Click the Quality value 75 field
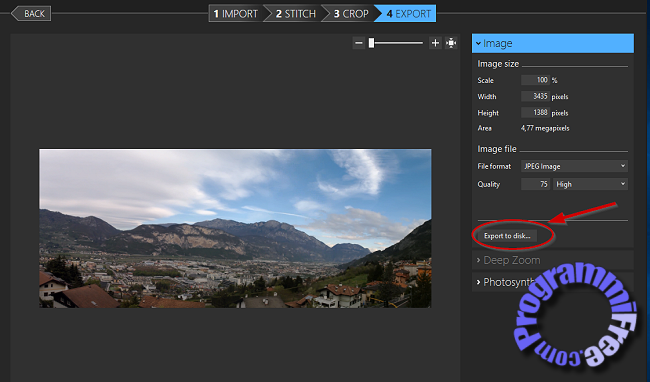650x382 pixels. click(535, 184)
